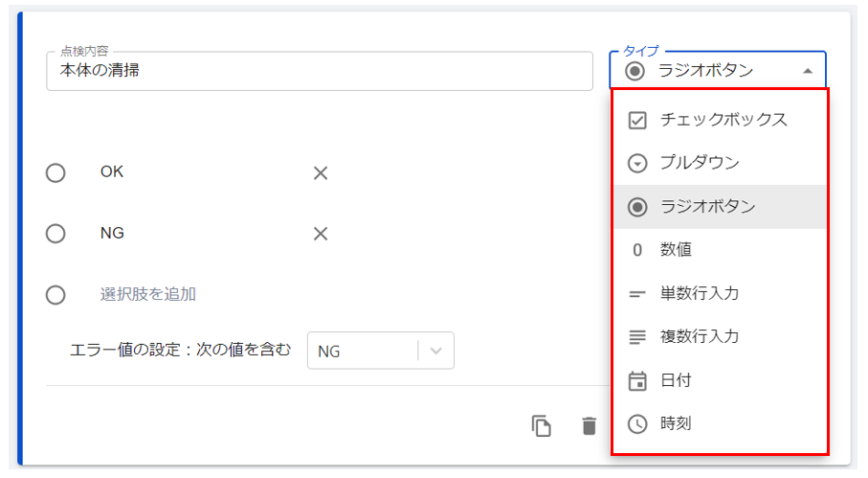Remove the OK option with X

coord(321,173)
